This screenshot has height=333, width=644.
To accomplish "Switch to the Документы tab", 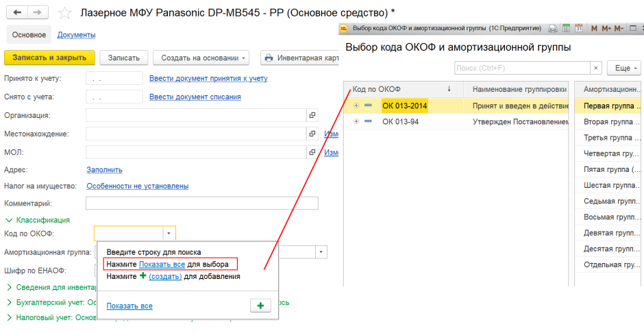I will point(77,35).
